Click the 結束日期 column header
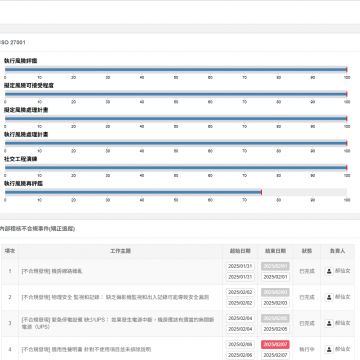 [275, 251]
